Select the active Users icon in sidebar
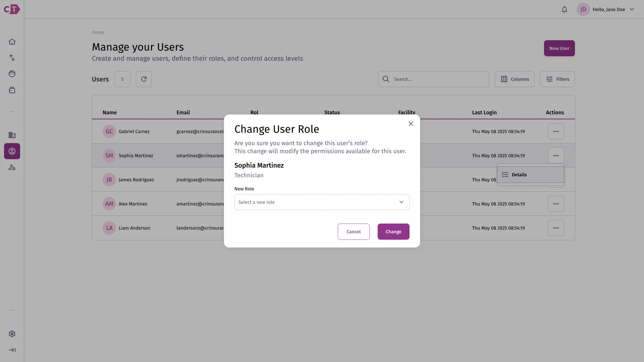The height and width of the screenshot is (362, 644). 12,151
